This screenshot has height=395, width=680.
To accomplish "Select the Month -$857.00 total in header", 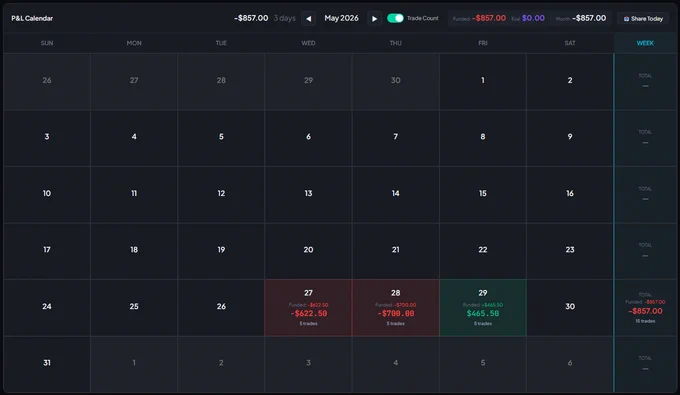I will point(581,18).
